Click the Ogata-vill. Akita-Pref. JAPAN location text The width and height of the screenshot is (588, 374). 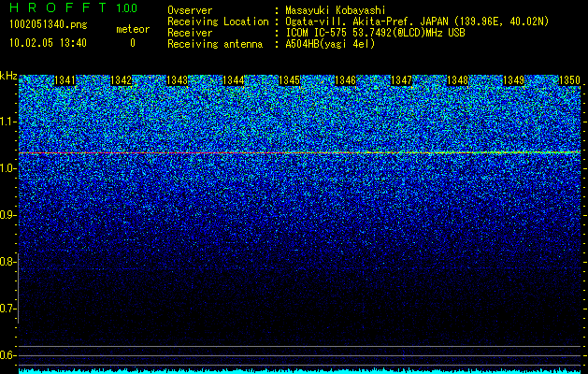(417, 22)
